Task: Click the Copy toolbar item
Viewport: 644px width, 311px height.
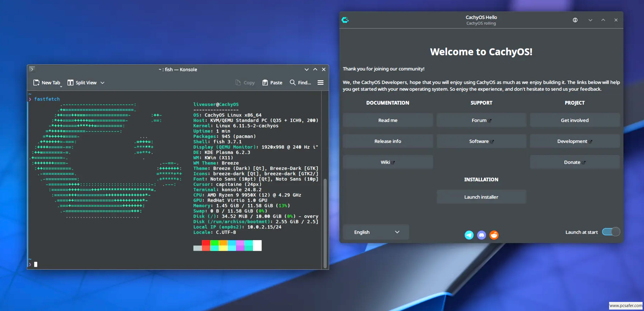Action: coord(245,83)
